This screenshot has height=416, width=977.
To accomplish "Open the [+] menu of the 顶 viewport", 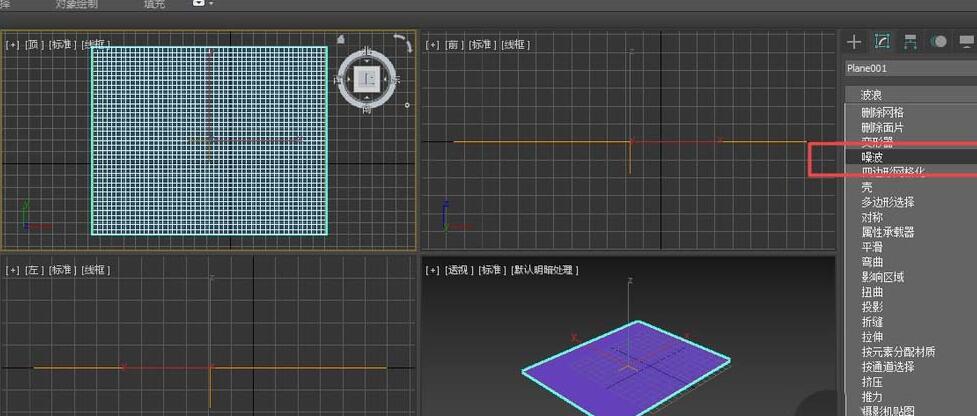I will coord(12,45).
